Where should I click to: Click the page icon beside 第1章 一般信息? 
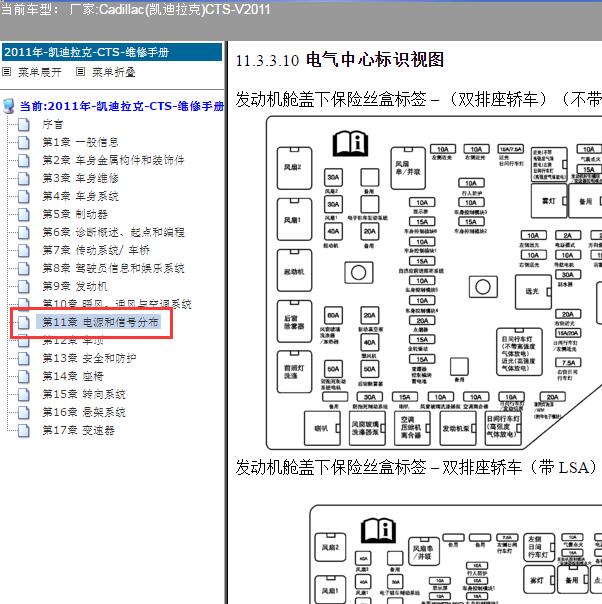(24, 143)
